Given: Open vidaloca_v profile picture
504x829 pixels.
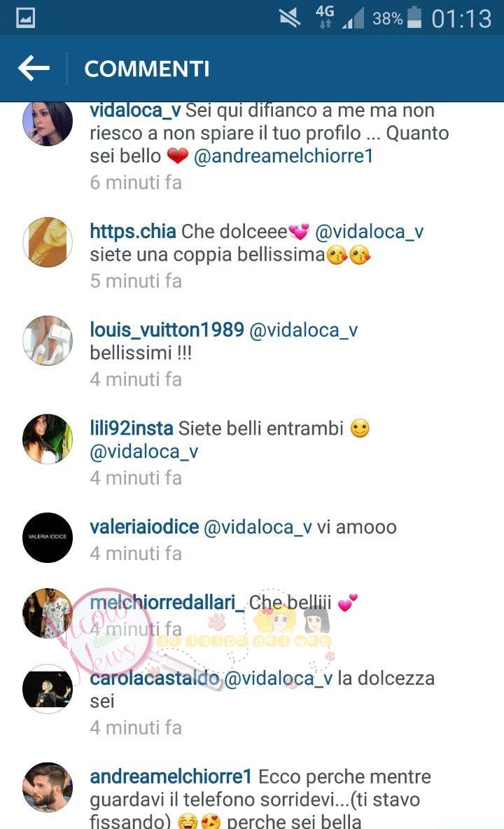Looking at the screenshot, I should click(x=48, y=121).
